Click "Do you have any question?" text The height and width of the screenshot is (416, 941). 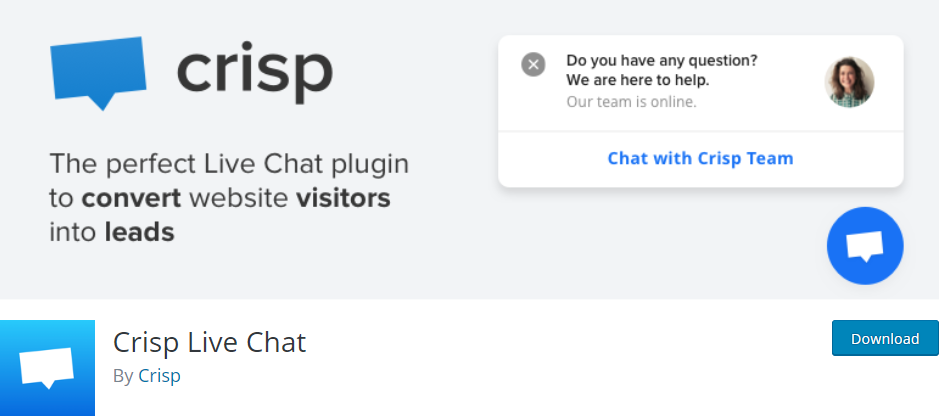click(x=661, y=60)
